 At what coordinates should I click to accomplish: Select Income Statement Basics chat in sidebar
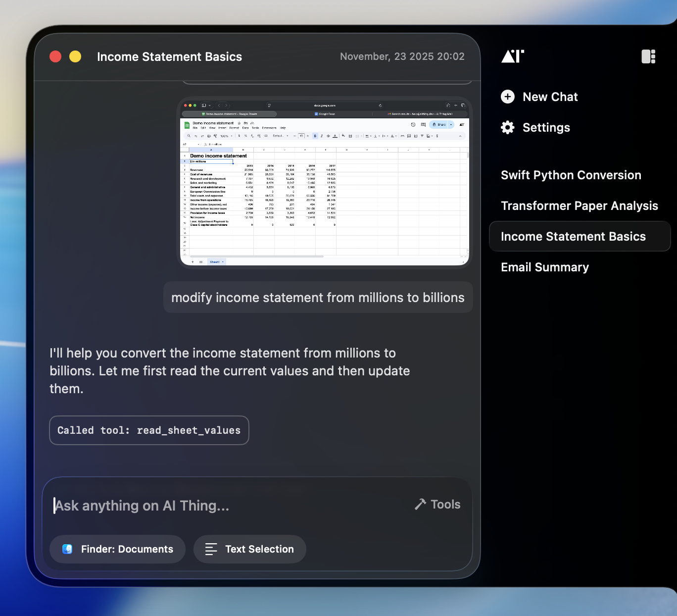pyautogui.click(x=580, y=237)
